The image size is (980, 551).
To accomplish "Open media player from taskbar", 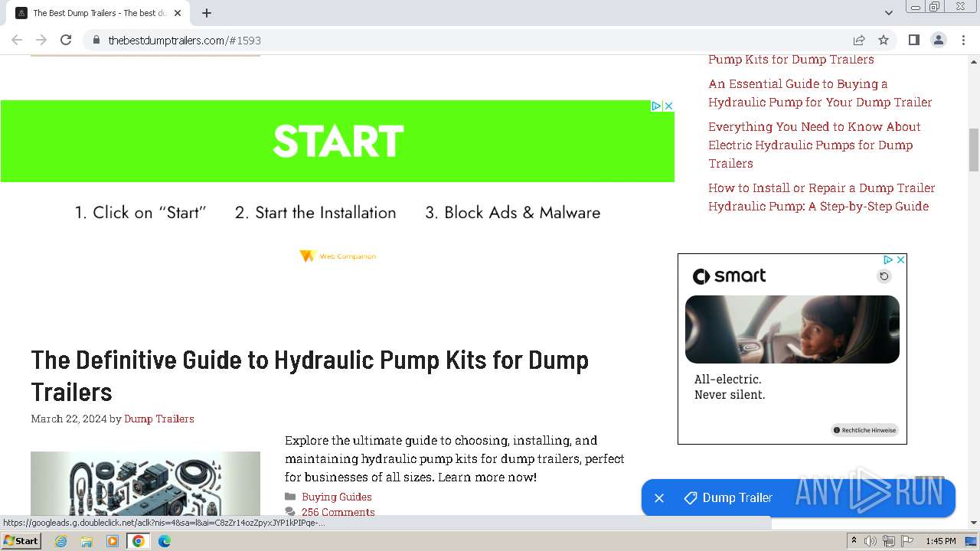I will (113, 541).
